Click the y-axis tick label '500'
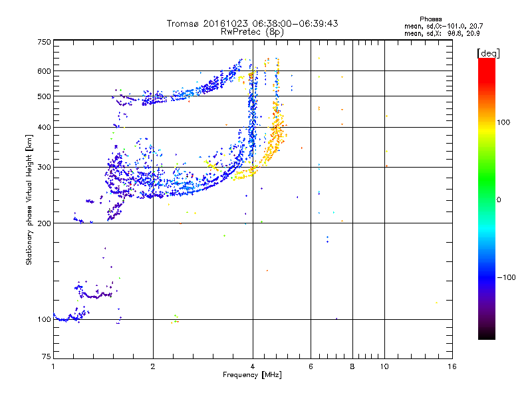The height and width of the screenshot is (399, 532). click(44, 96)
